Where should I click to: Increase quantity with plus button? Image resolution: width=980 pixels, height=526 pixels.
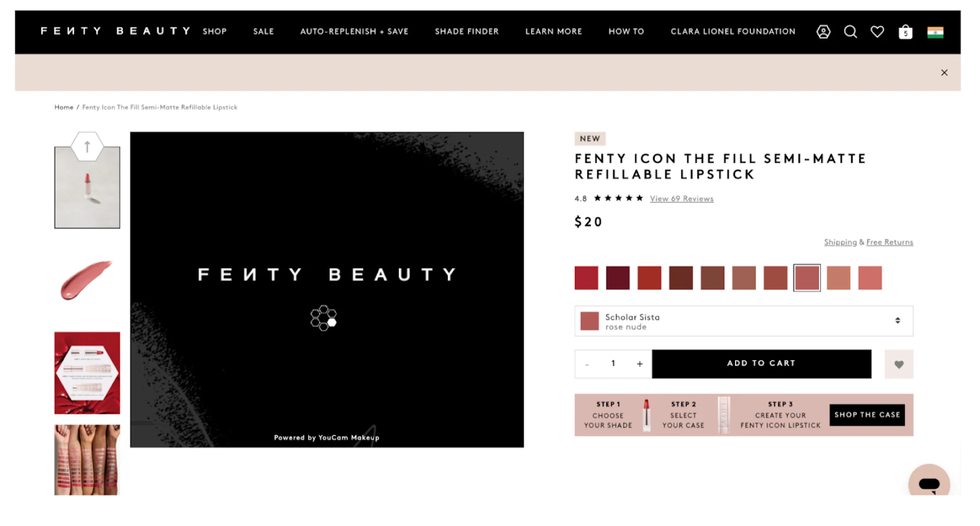pos(639,364)
